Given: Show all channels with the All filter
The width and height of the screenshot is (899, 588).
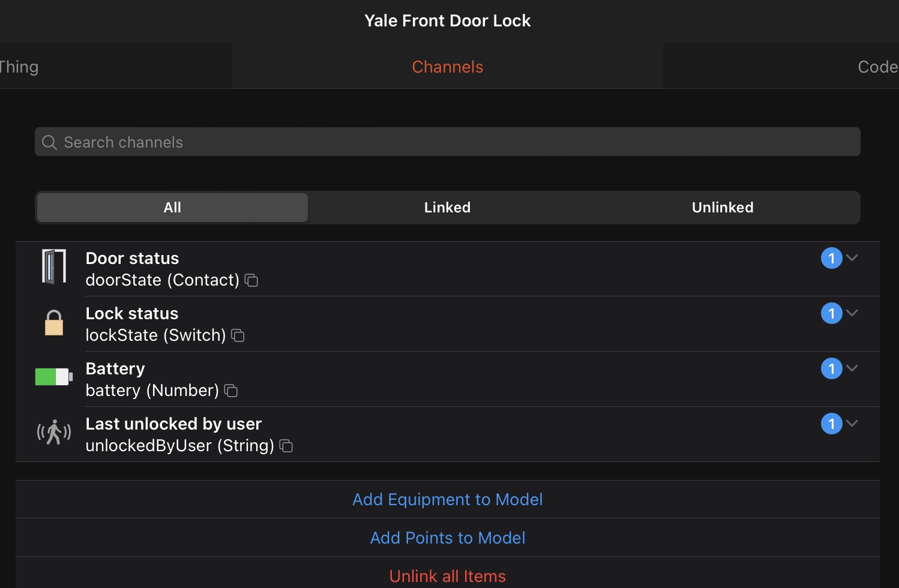Looking at the screenshot, I should [x=172, y=208].
